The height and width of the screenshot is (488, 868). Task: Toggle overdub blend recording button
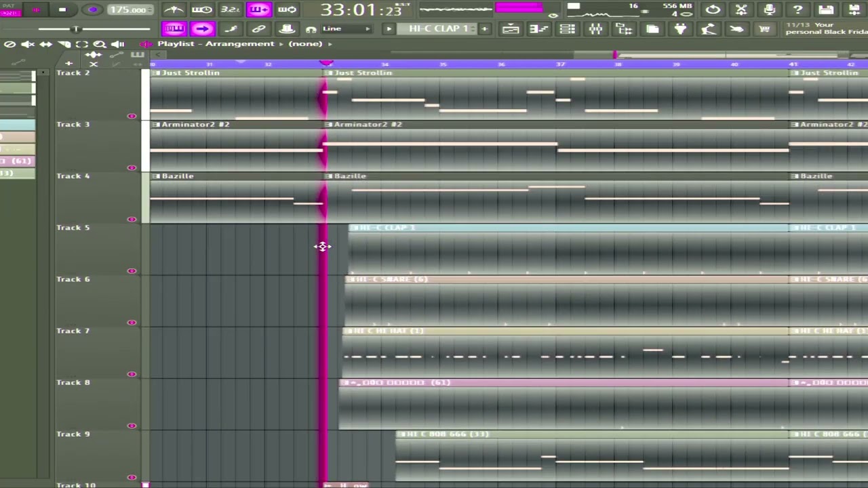(258, 9)
